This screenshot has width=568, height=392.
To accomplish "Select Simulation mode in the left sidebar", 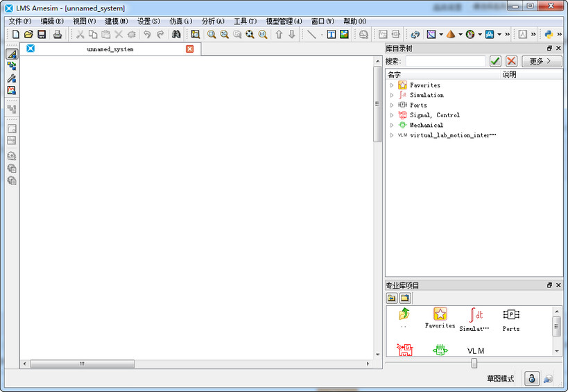I will click(x=12, y=90).
